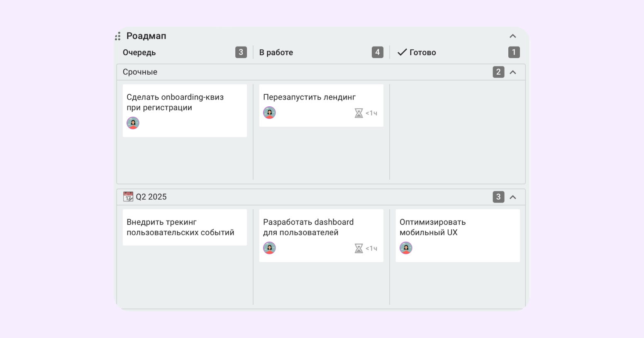
Task: Click assignee avatar on Разработать dashboard card
Action: point(269,248)
